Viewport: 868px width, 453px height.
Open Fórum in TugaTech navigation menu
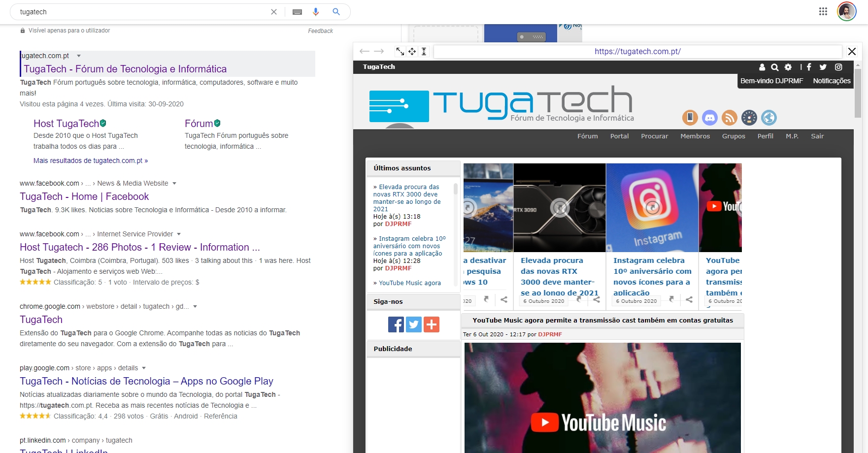(588, 136)
